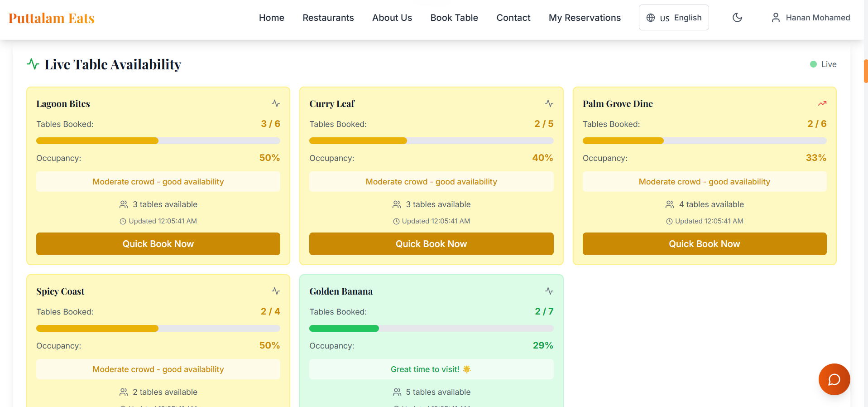This screenshot has height=407, width=868.
Task: Click the globe icon in language selector
Action: point(651,18)
